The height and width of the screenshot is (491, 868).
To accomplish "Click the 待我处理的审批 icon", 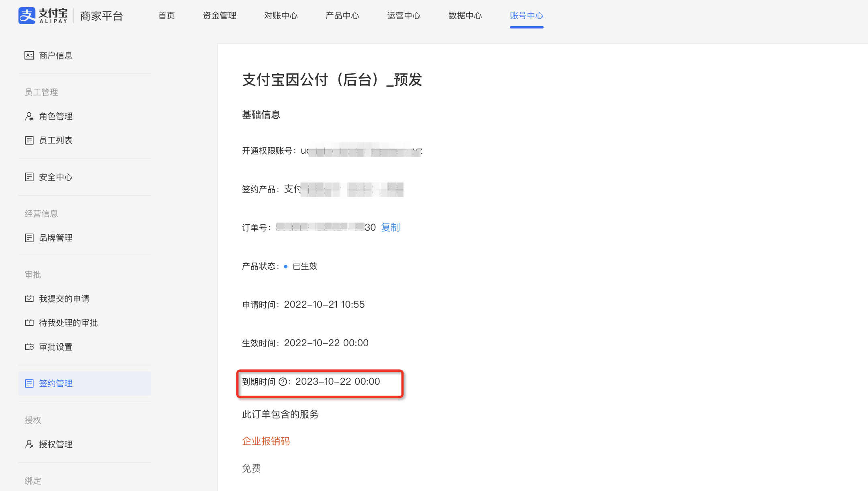I will (29, 323).
